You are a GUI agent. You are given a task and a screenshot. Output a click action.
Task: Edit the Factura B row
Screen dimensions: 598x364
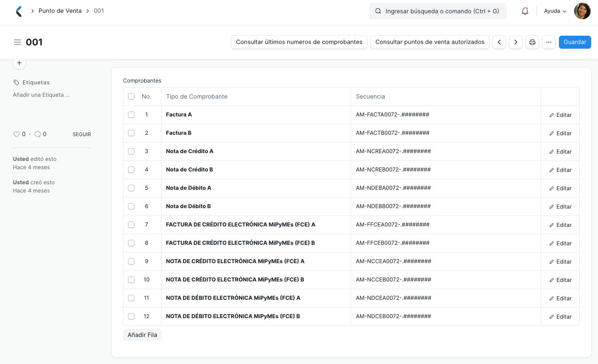coord(560,133)
